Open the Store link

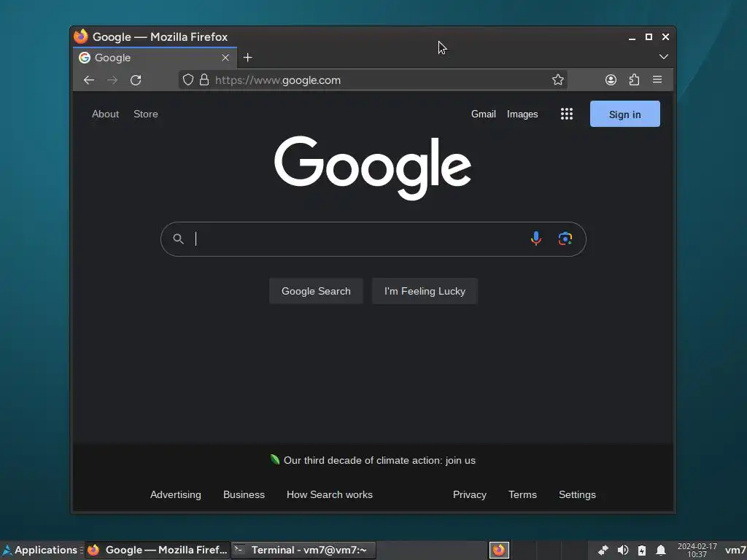(146, 114)
